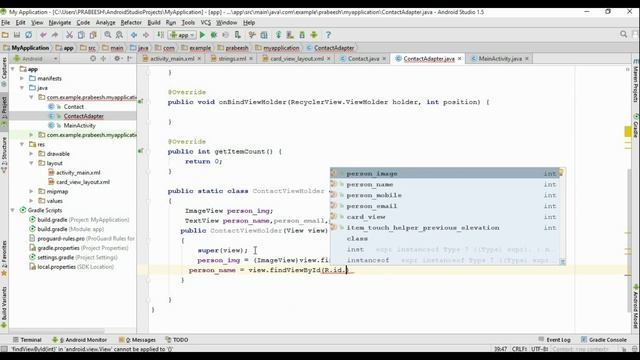Image resolution: width=640 pixels, height=360 pixels.
Task: Collapse the app module tree node
Action: click(x=13, y=69)
